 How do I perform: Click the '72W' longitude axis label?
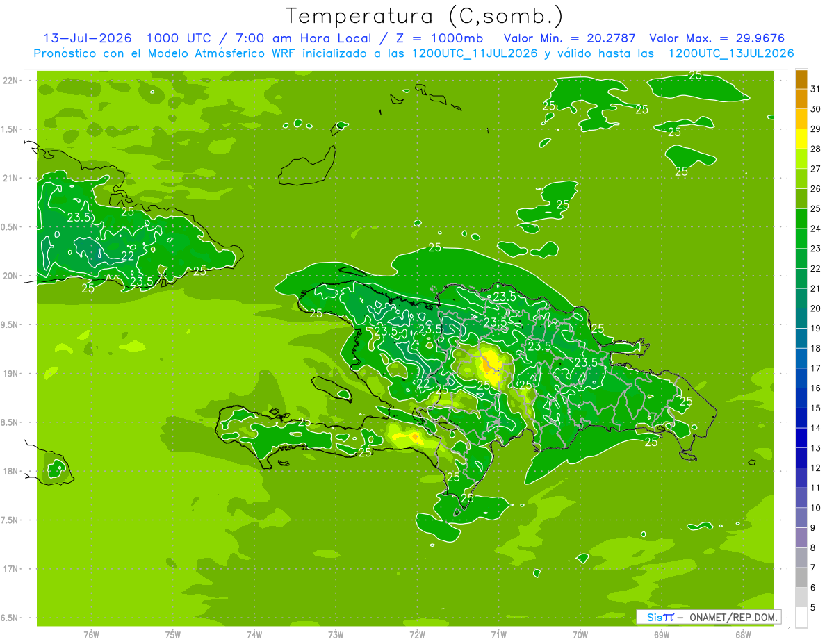[x=417, y=634]
